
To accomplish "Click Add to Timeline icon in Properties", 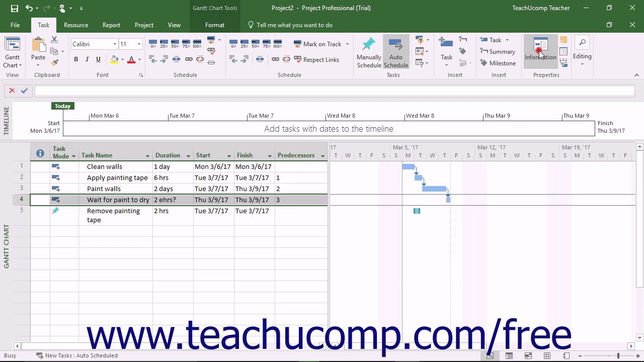I will [x=563, y=63].
